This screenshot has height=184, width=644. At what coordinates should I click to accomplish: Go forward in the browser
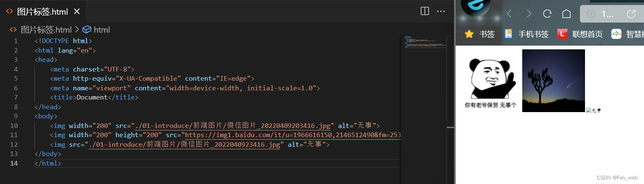[x=529, y=14]
